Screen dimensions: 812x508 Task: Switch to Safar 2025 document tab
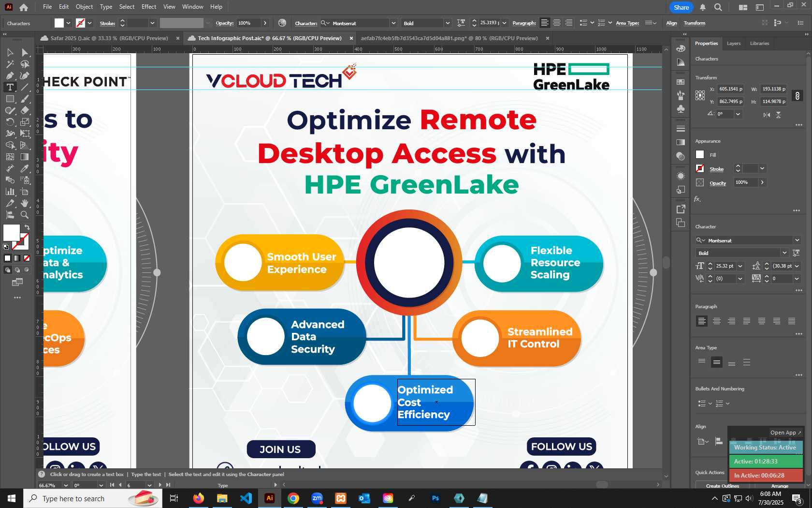[x=109, y=38]
